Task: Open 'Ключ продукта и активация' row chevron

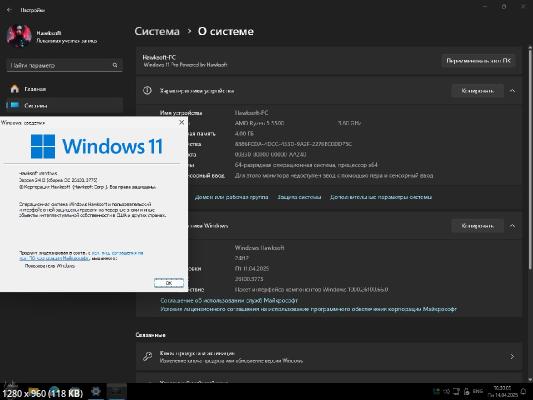Action: [512, 356]
